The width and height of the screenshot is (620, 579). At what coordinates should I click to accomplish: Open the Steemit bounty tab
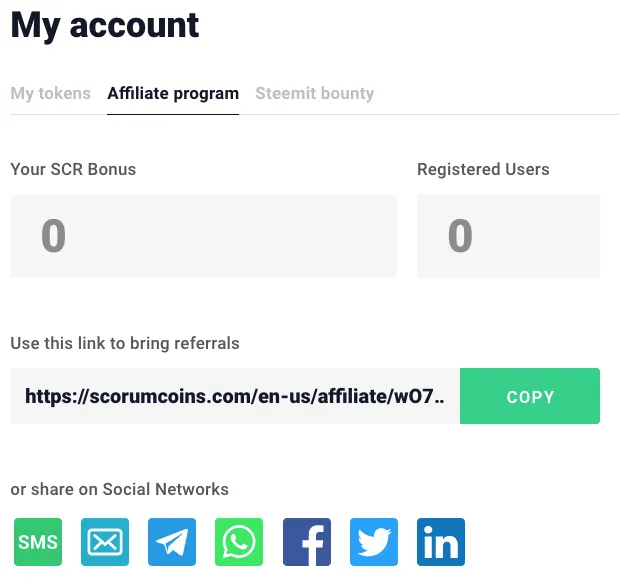click(x=314, y=94)
